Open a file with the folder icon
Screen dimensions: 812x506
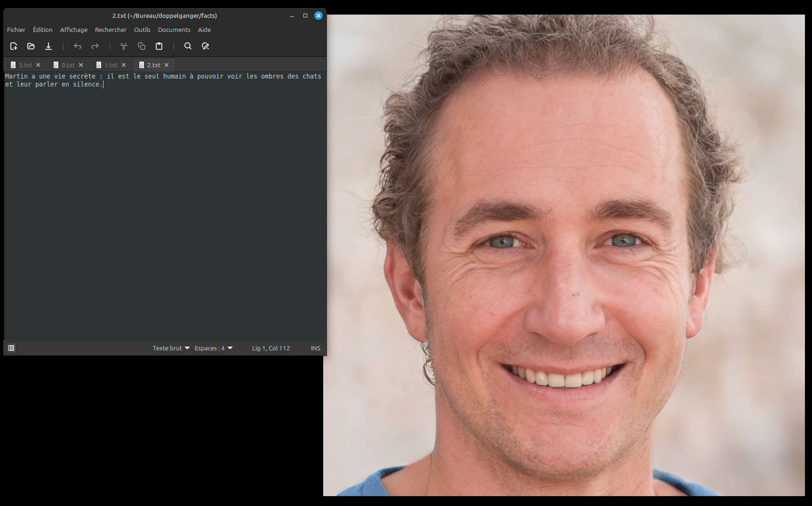click(31, 46)
